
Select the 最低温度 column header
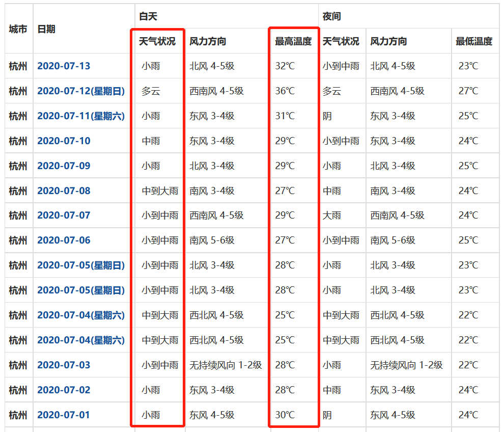tap(474, 42)
